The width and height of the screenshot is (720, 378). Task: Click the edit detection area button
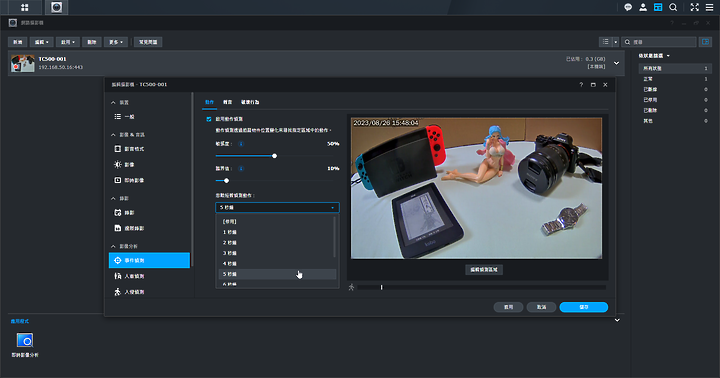484,270
